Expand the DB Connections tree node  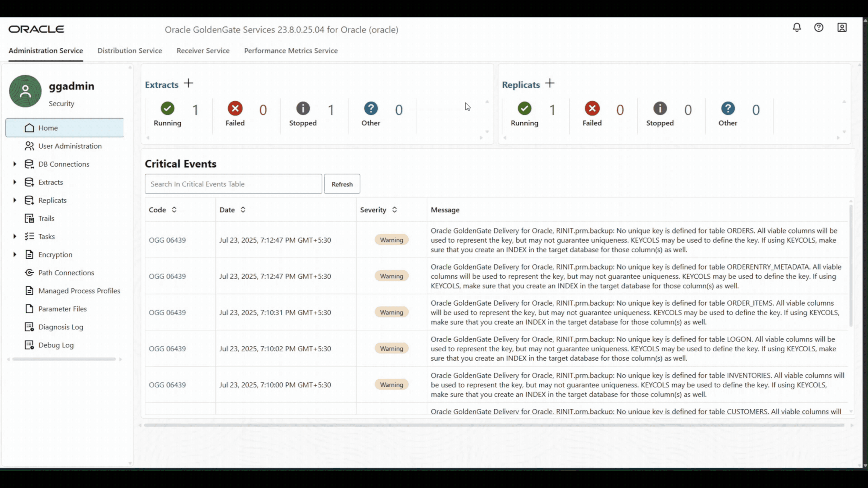tap(15, 164)
